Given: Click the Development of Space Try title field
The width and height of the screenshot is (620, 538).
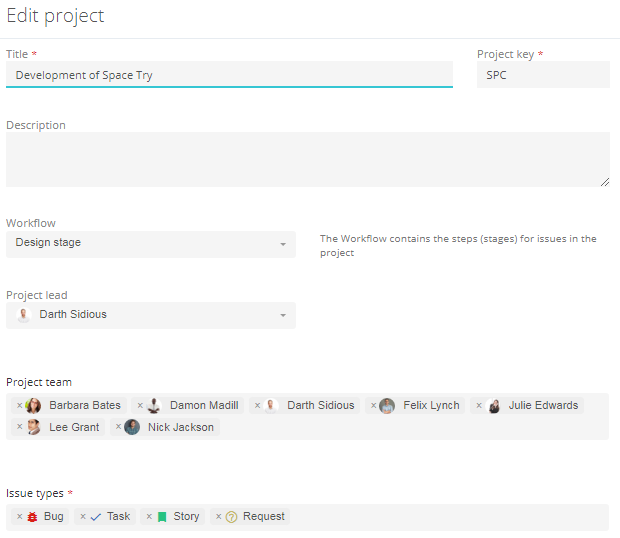Looking at the screenshot, I should coord(229,75).
